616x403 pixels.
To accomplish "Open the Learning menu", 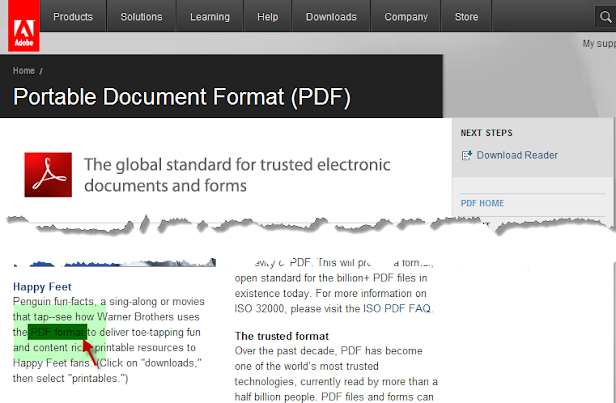I will click(210, 17).
